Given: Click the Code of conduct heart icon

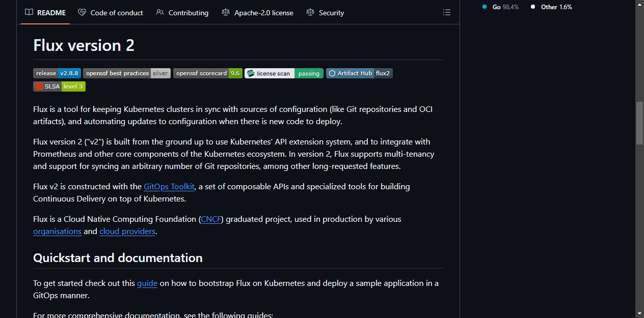Looking at the screenshot, I should [82, 13].
